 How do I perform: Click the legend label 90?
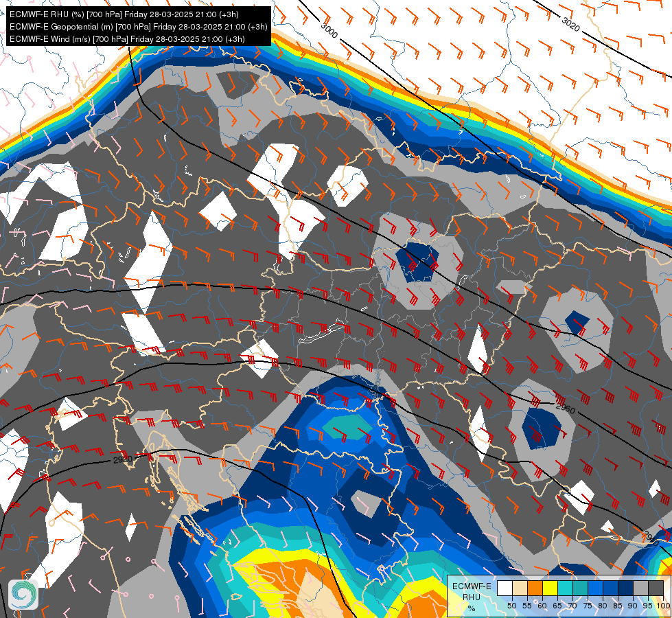point(633,606)
